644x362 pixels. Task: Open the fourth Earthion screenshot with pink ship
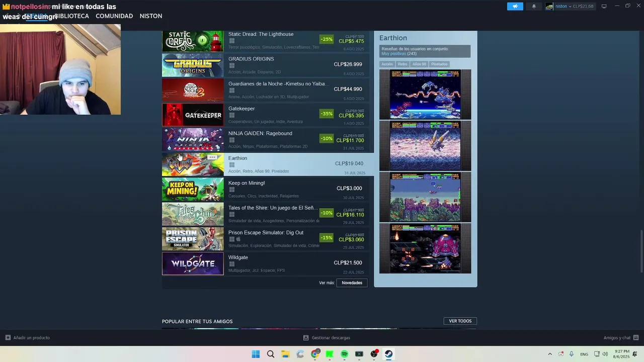pos(425,248)
